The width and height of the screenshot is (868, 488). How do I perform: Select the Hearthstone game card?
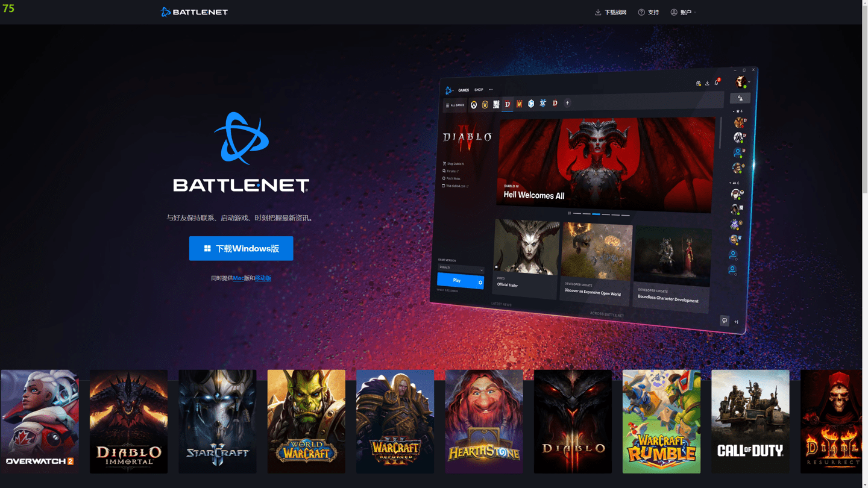point(484,421)
